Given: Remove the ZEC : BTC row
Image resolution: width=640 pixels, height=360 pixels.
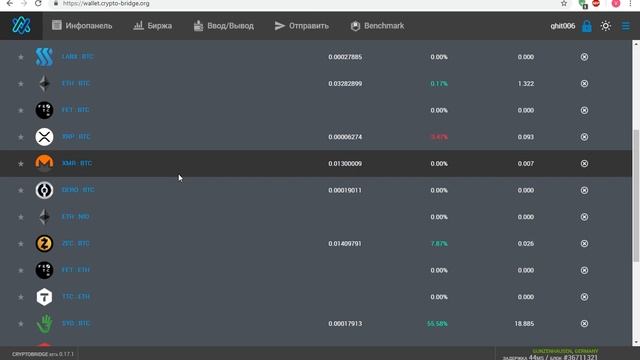Looking at the screenshot, I should coord(584,243).
